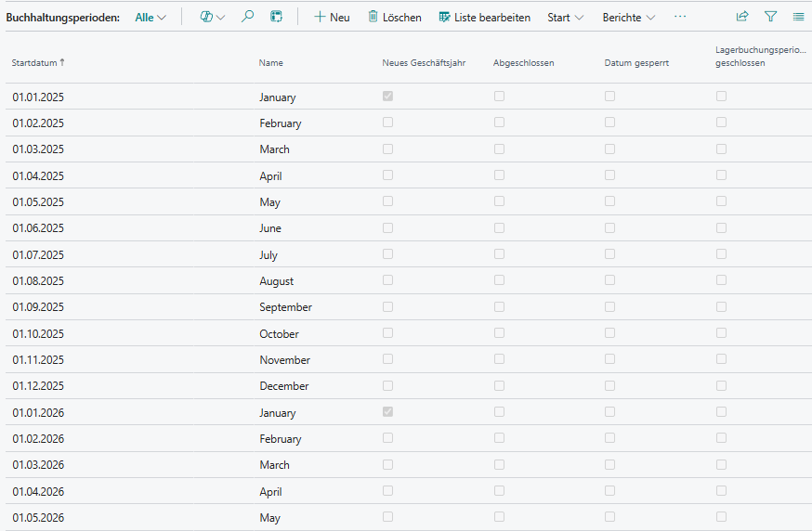Click the Neu button

pyautogui.click(x=332, y=18)
